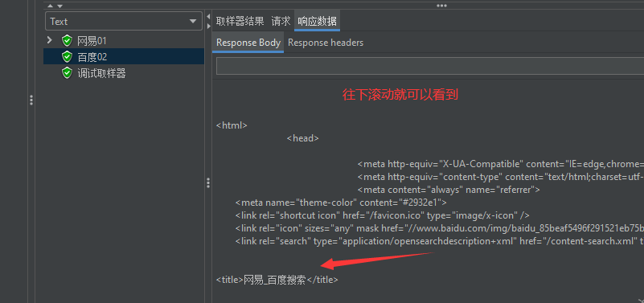Click the vertical dots handle at far left

click(x=31, y=100)
